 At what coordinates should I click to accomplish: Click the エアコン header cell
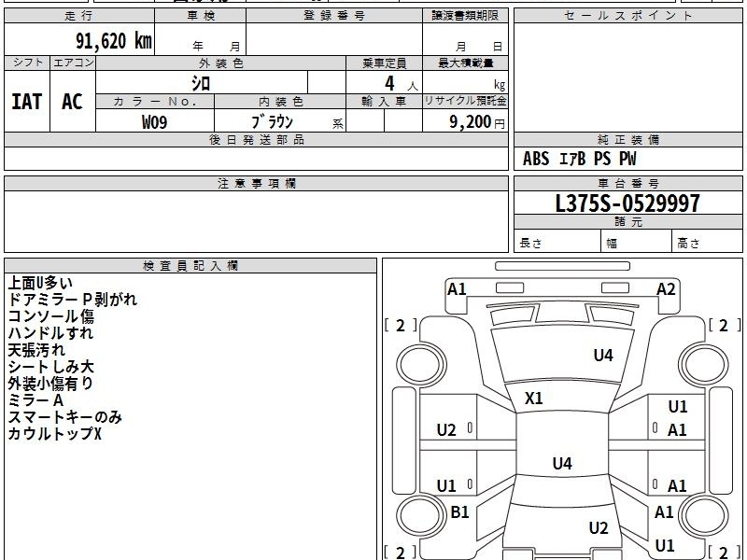(x=73, y=63)
